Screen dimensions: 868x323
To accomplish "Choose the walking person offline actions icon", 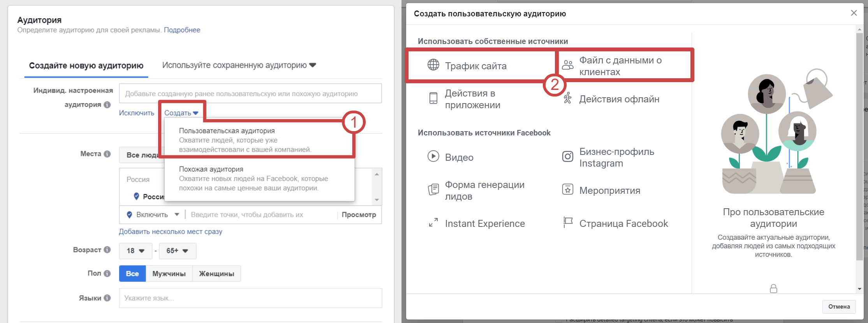I will (568, 98).
